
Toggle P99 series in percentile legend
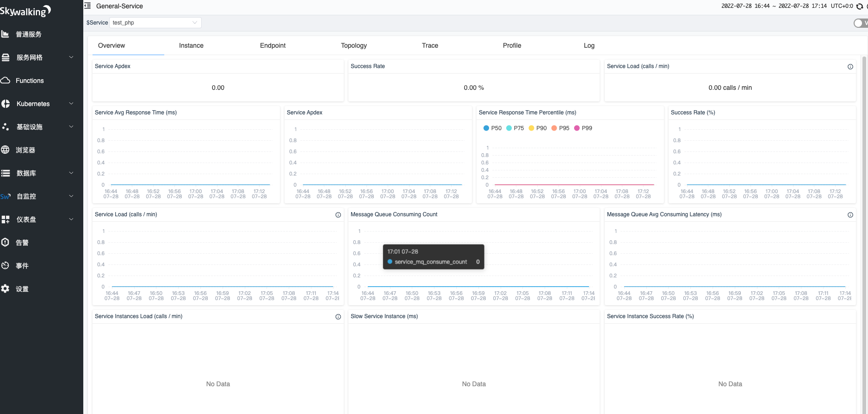point(583,128)
